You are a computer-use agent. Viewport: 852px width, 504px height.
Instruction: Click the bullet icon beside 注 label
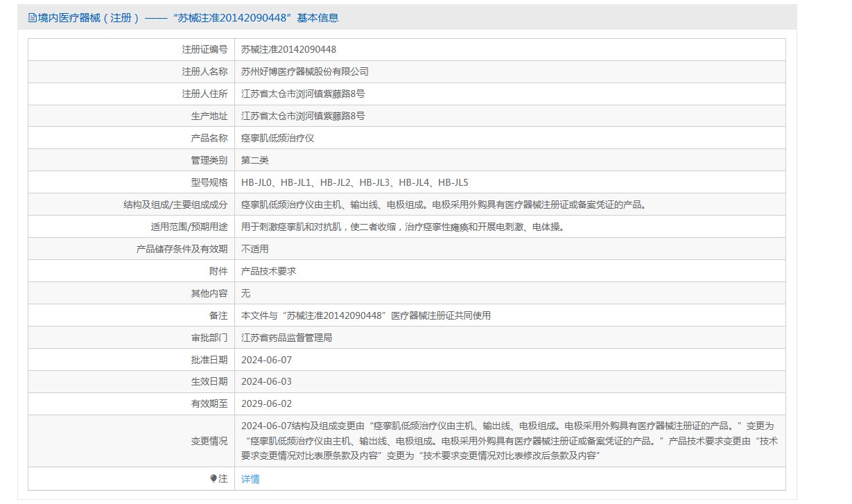214,478
